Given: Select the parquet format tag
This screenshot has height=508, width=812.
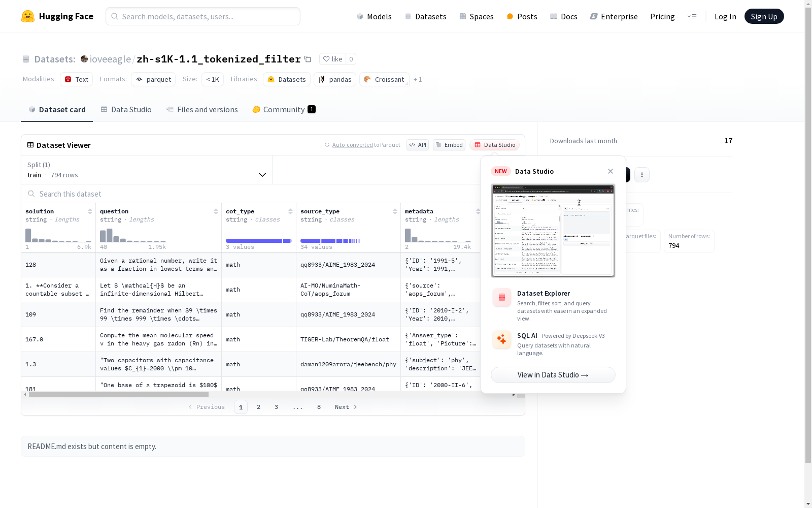Looking at the screenshot, I should (x=153, y=79).
